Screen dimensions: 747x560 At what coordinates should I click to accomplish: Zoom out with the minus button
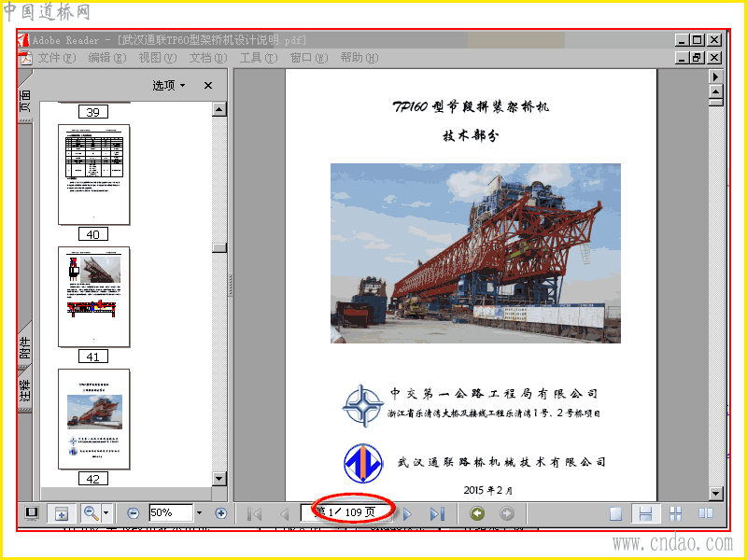pos(134,512)
